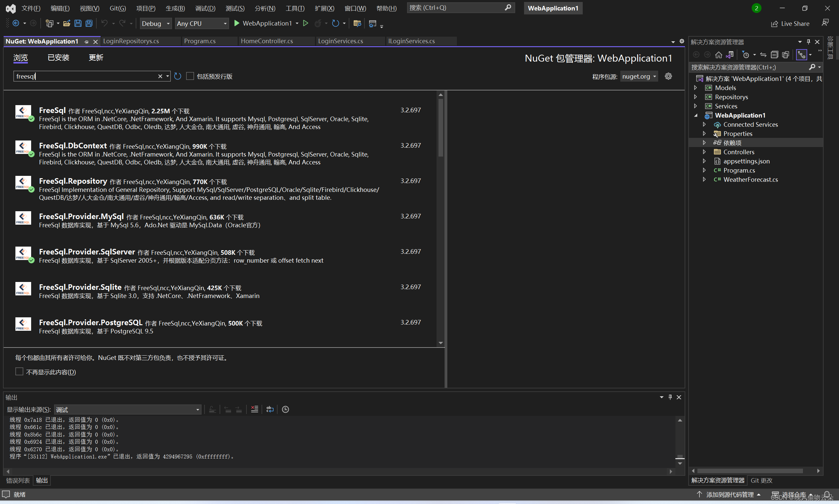839x504 pixels.
Task: Click the new project toolbar icon
Action: (49, 23)
